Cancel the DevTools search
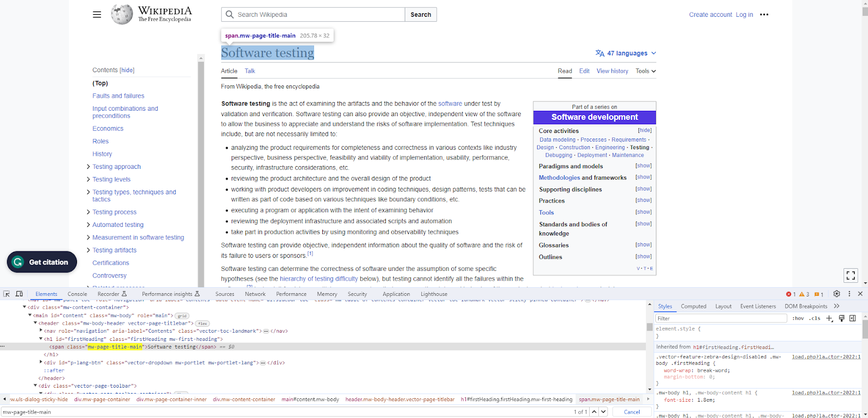Screen dimensions: 868x418 [632, 412]
